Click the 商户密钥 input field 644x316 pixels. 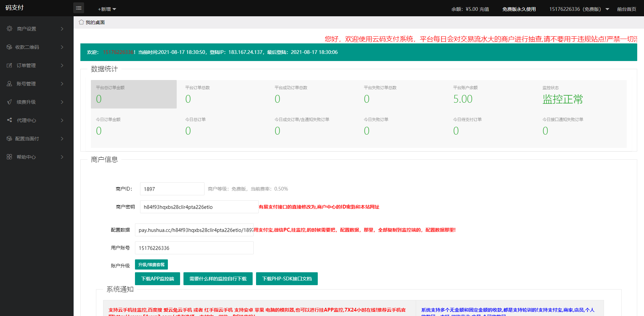click(x=199, y=207)
